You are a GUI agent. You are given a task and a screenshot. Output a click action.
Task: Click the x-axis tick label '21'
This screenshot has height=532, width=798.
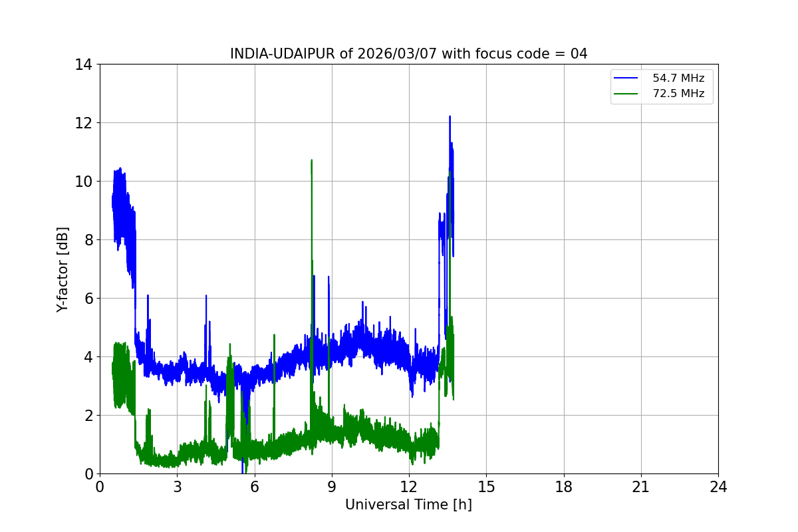point(641,487)
